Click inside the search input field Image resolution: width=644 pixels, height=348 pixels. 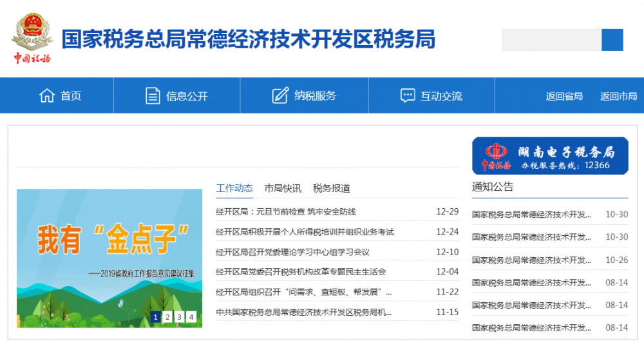[552, 40]
